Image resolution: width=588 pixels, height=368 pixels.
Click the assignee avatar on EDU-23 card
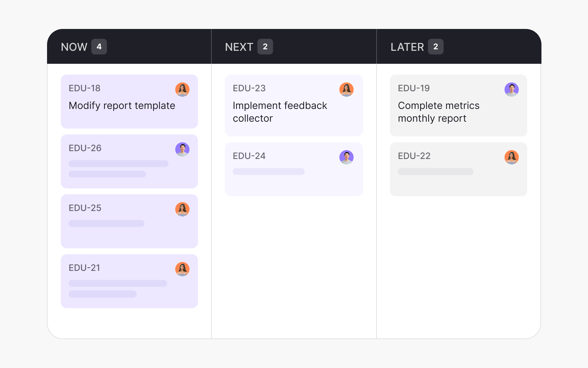coord(346,90)
